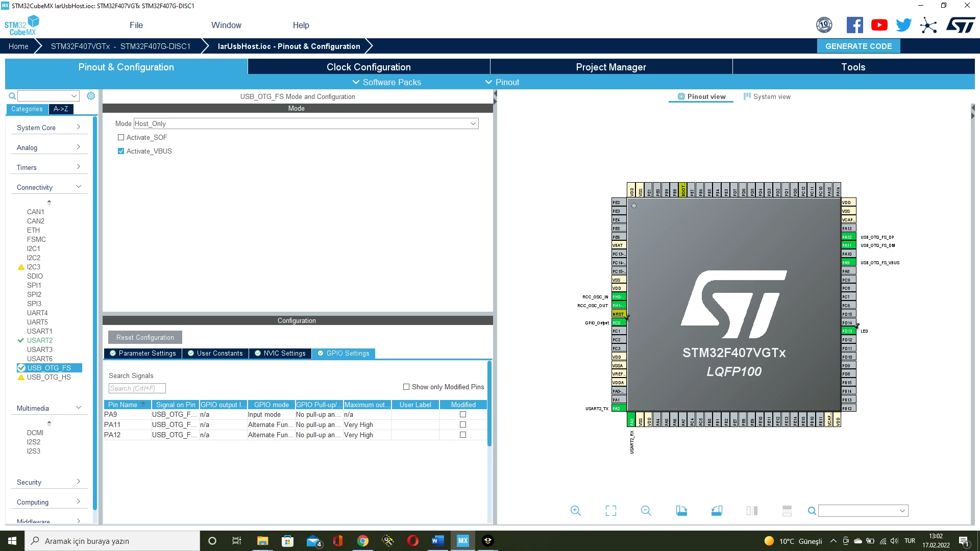Open ST Twitter page icon

pos(903,25)
